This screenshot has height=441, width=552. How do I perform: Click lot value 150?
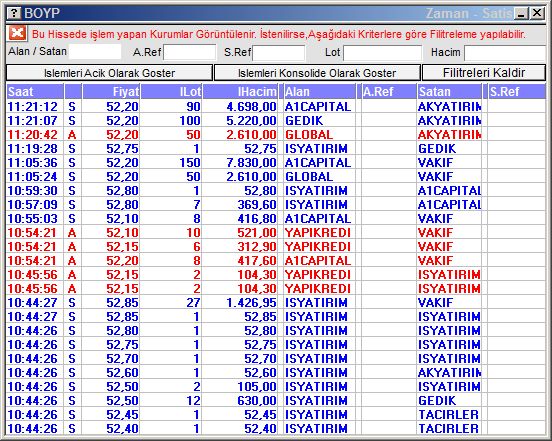tap(190, 163)
